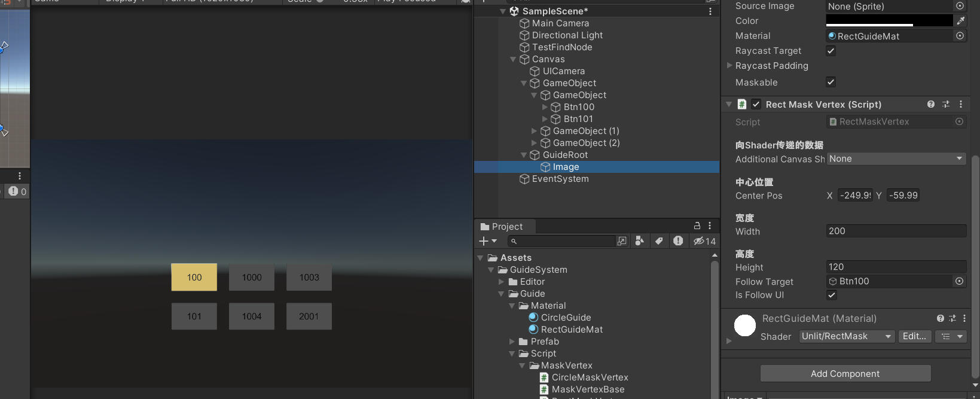
Task: Click the Color swatch field
Action: (x=889, y=20)
